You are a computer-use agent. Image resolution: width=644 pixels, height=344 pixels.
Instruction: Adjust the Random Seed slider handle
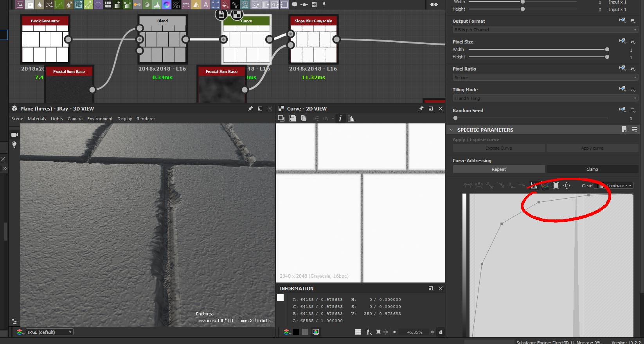click(x=455, y=118)
